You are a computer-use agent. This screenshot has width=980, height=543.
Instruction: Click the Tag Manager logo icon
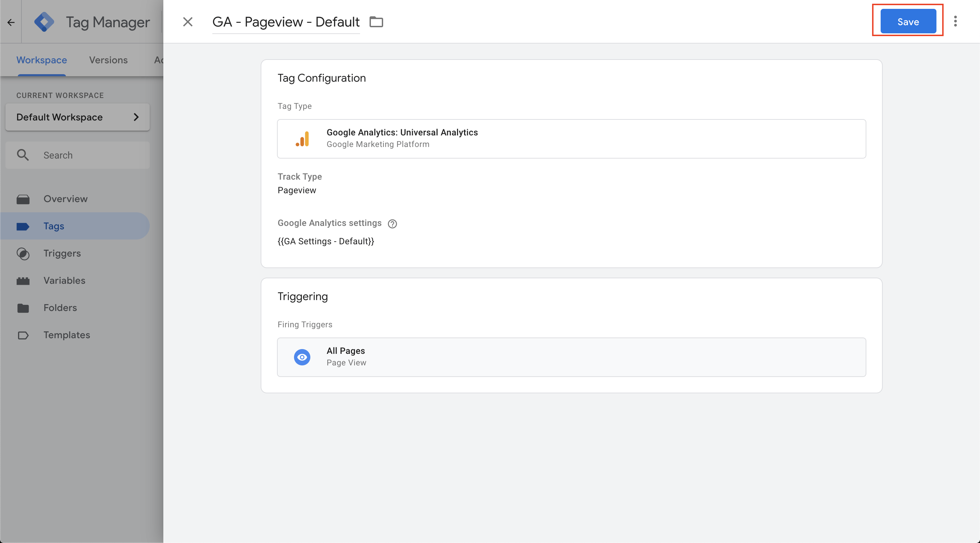click(44, 22)
